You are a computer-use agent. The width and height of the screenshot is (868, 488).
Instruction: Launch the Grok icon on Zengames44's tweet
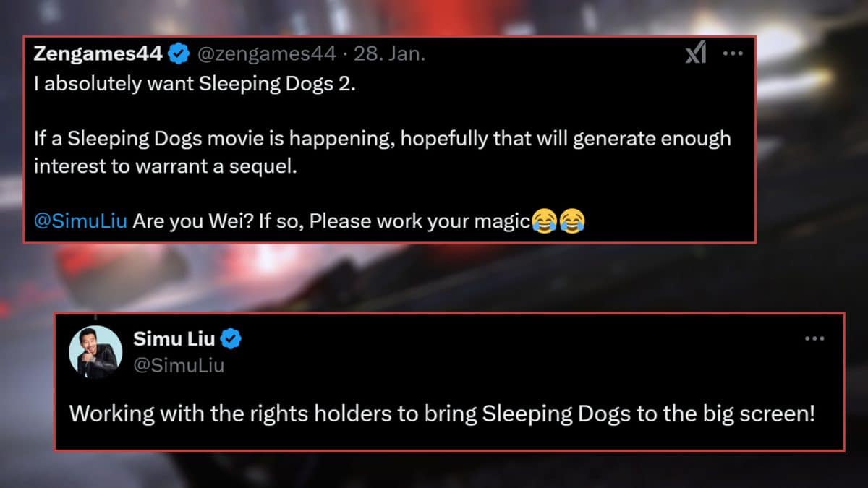click(x=696, y=53)
